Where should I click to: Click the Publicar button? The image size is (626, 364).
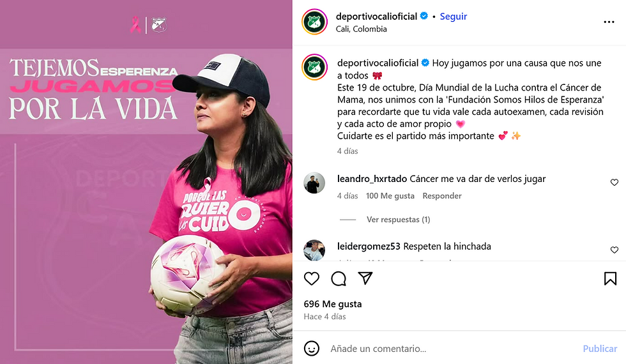[600, 349]
